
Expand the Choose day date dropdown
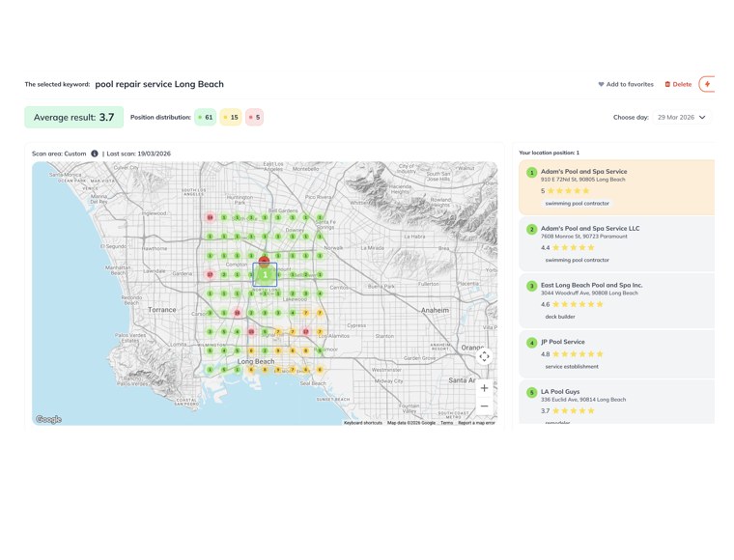click(x=682, y=118)
